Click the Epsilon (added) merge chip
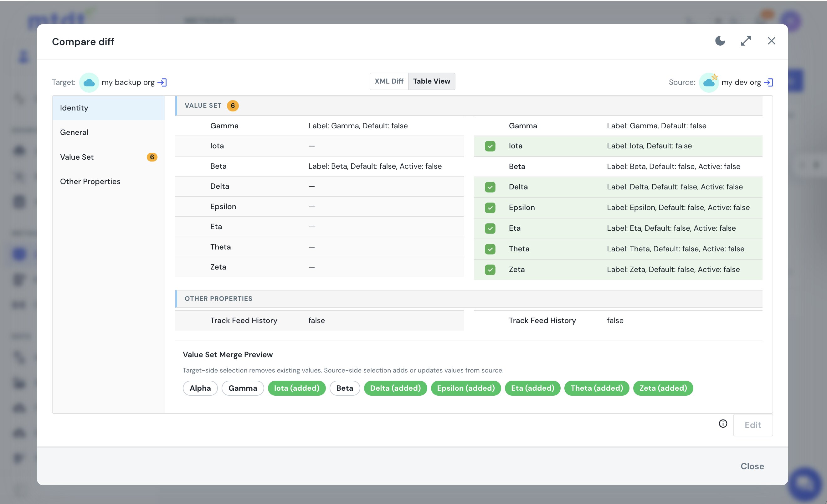This screenshot has height=504, width=827. 466,388
